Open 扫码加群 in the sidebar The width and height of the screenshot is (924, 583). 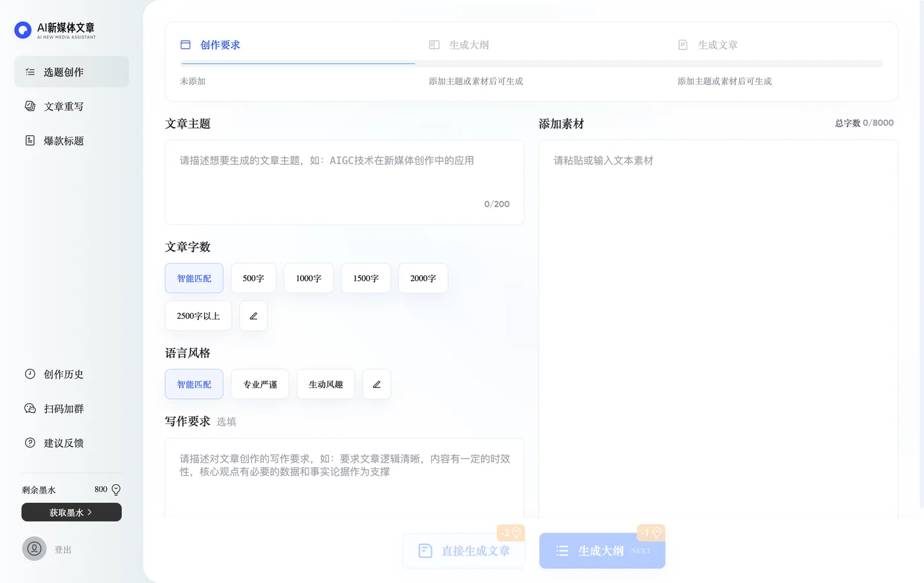(x=63, y=409)
